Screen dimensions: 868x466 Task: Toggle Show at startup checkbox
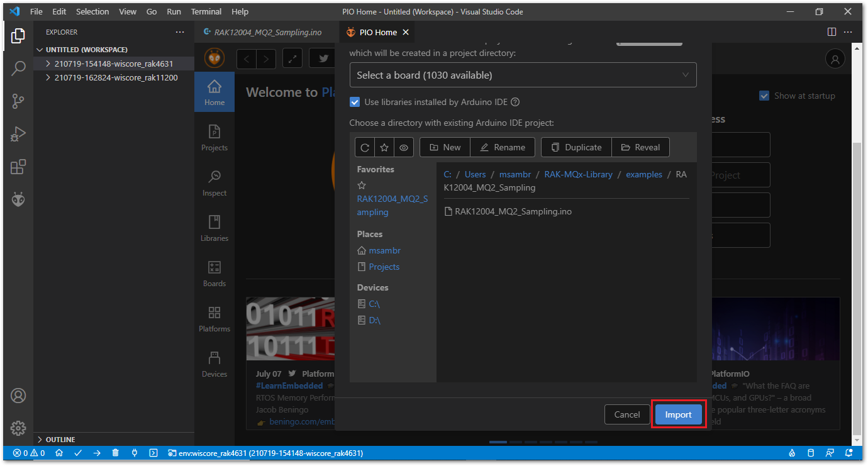pos(764,96)
